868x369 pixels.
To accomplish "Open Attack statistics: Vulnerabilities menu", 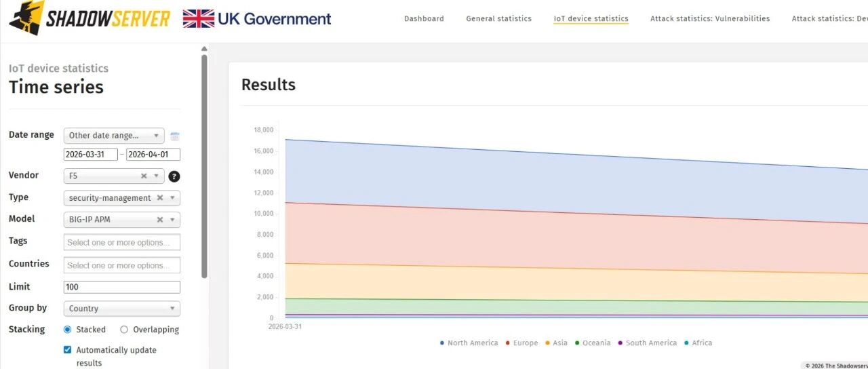I will (x=710, y=19).
